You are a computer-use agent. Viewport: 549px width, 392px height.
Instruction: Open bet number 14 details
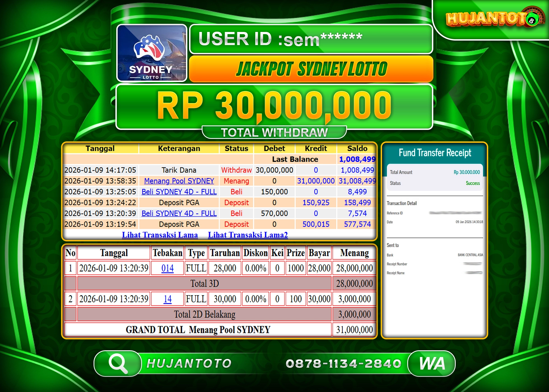point(167,299)
